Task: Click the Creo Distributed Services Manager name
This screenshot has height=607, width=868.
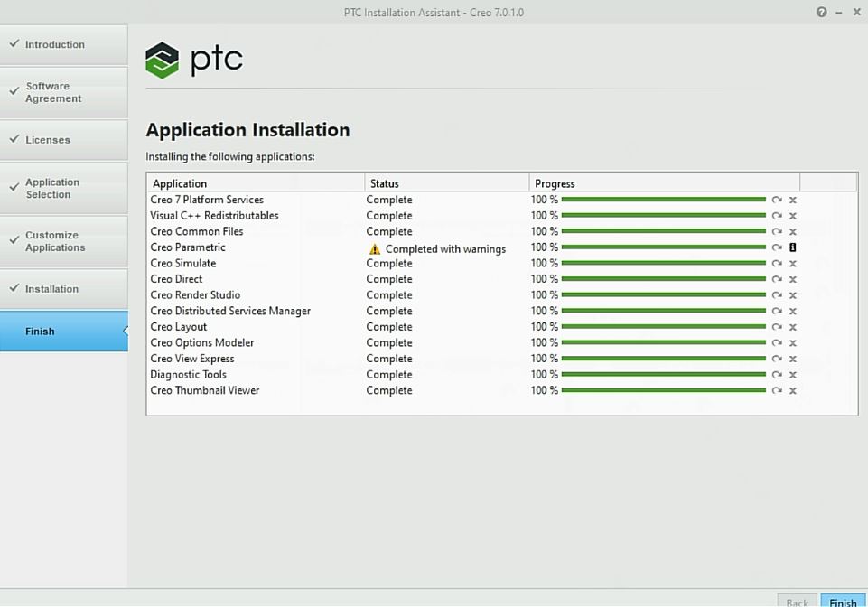Action: click(x=230, y=312)
